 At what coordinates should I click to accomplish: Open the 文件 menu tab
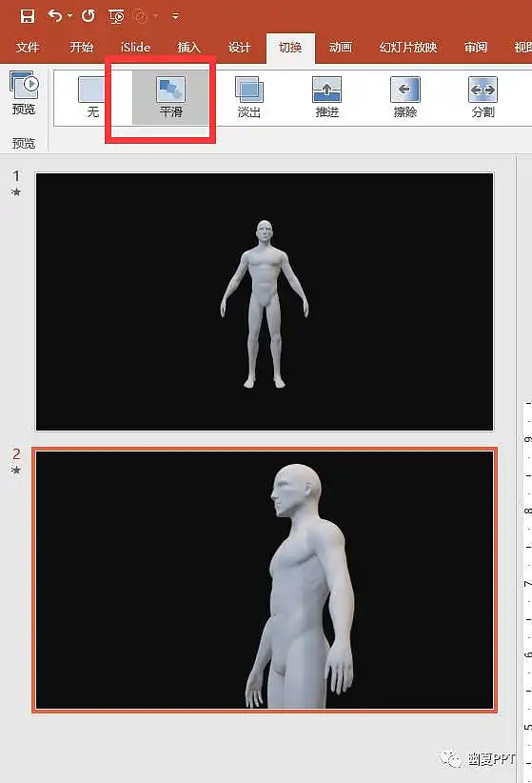pos(28,48)
